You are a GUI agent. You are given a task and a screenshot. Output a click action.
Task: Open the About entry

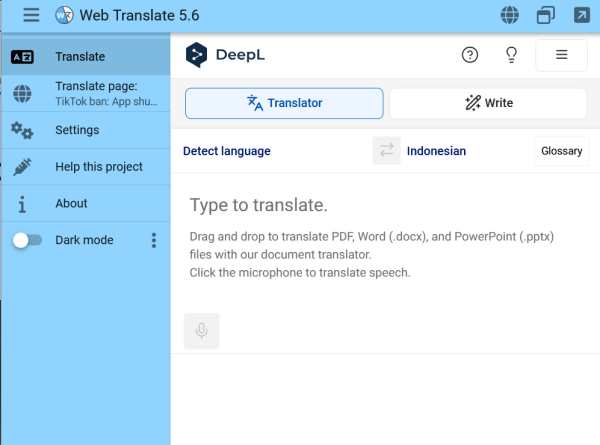86,204
